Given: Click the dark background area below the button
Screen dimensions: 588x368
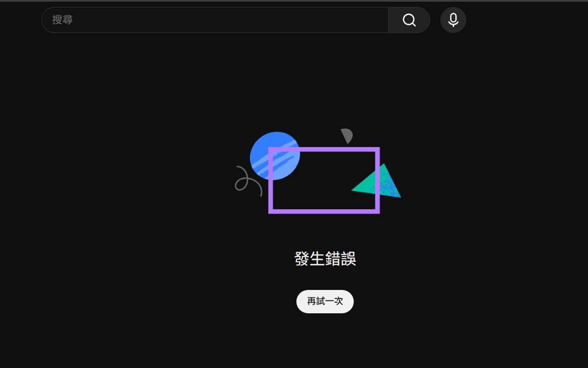Looking at the screenshot, I should click(x=325, y=342).
